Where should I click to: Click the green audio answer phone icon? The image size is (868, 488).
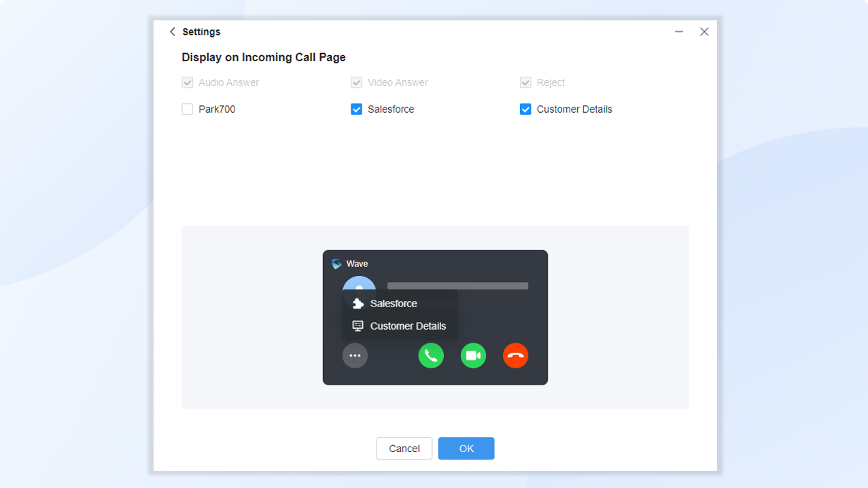point(431,355)
